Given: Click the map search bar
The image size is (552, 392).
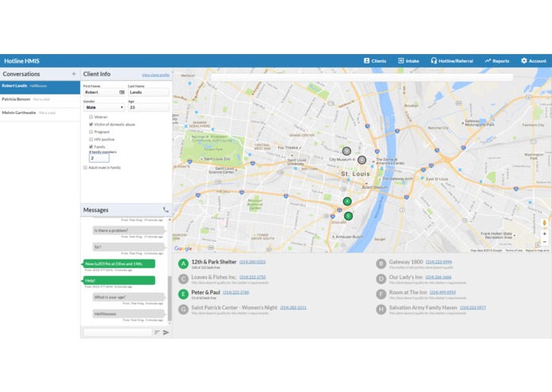Looking at the screenshot, I should [361, 77].
